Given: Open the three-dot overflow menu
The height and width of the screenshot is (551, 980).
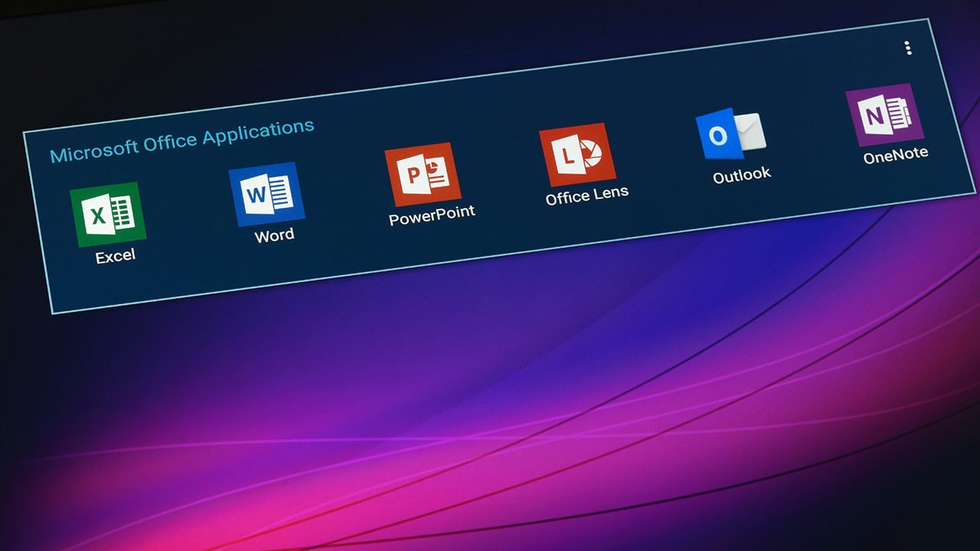Looking at the screenshot, I should [x=908, y=48].
